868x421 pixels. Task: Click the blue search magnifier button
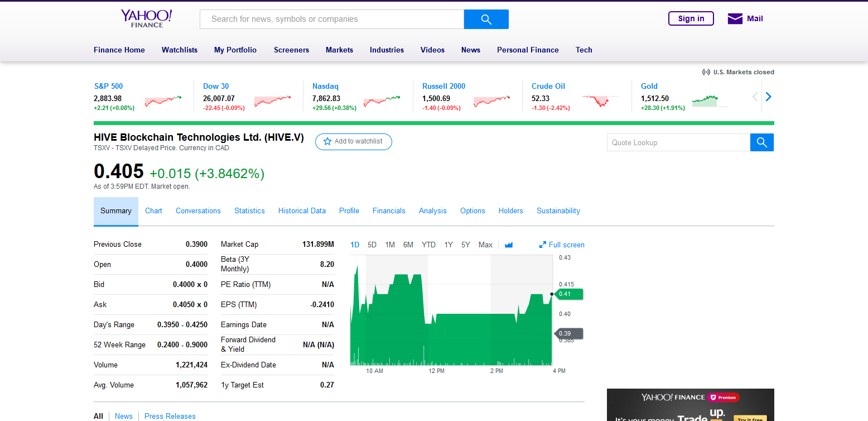coord(486,19)
